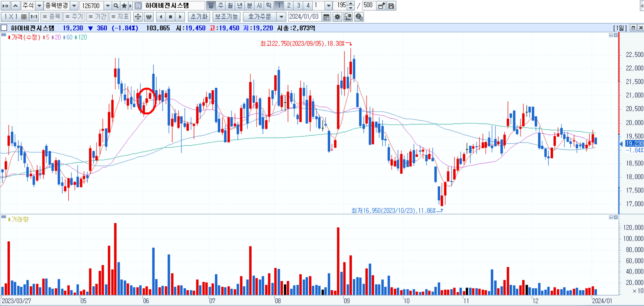Maximize the volume pane icon
The image size is (644, 306).
tap(611, 217)
